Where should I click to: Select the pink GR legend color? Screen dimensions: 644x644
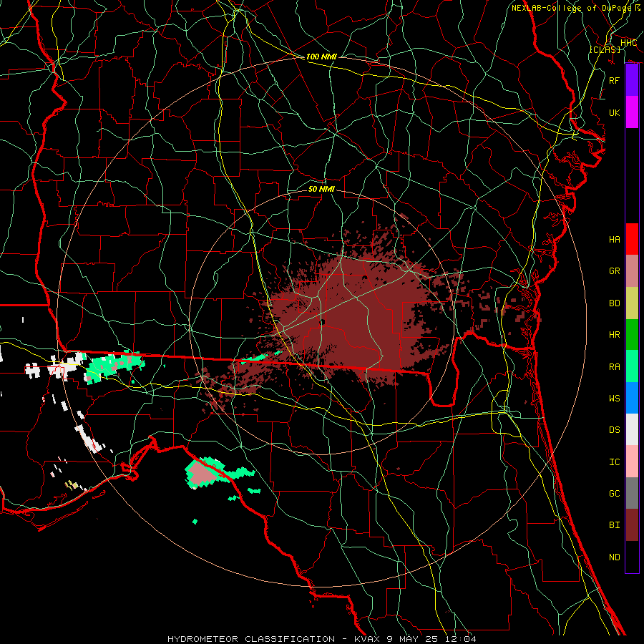tap(632, 271)
